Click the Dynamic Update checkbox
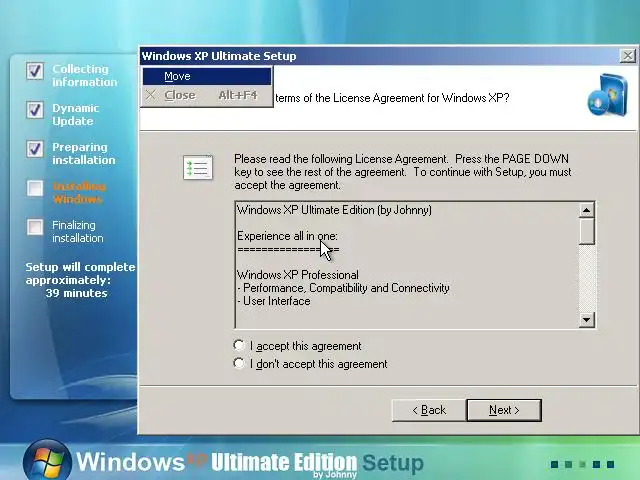This screenshot has height=480, width=640. [35, 110]
